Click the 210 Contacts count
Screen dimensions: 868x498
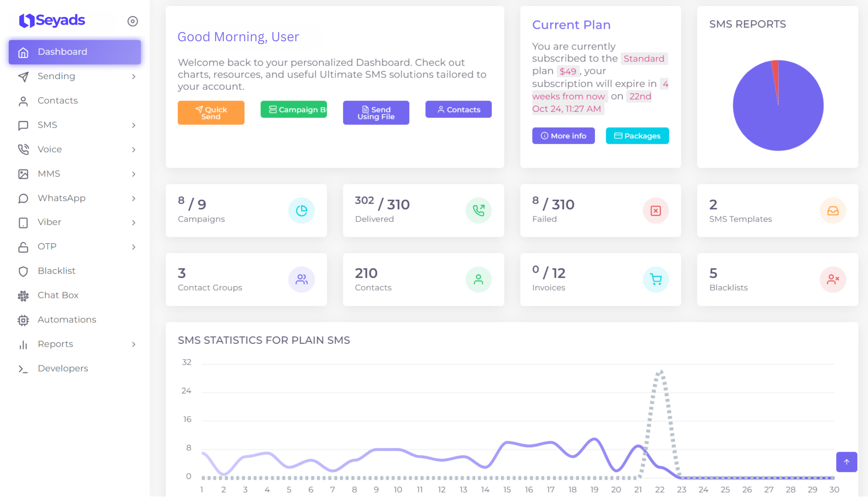tap(366, 273)
